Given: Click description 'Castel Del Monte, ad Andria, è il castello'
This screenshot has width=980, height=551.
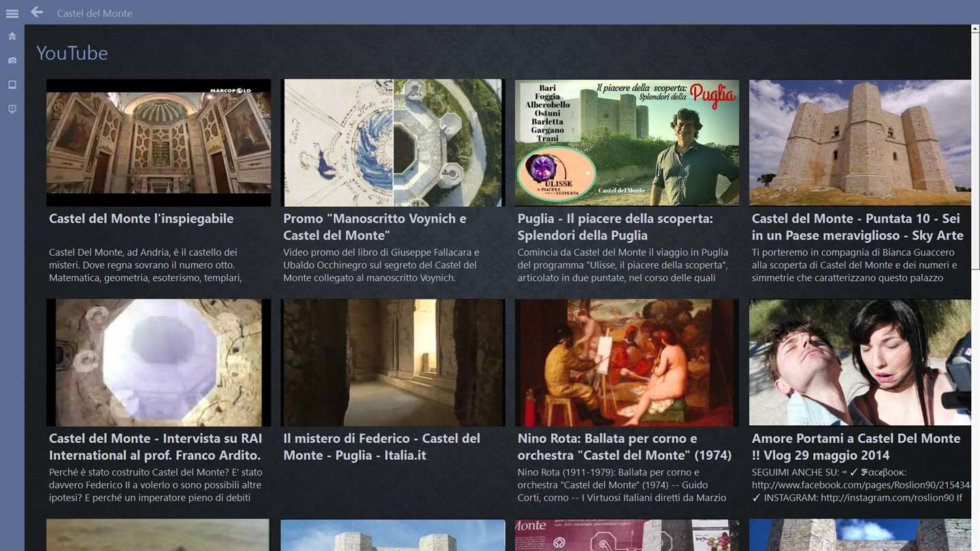Looking at the screenshot, I should [x=146, y=265].
